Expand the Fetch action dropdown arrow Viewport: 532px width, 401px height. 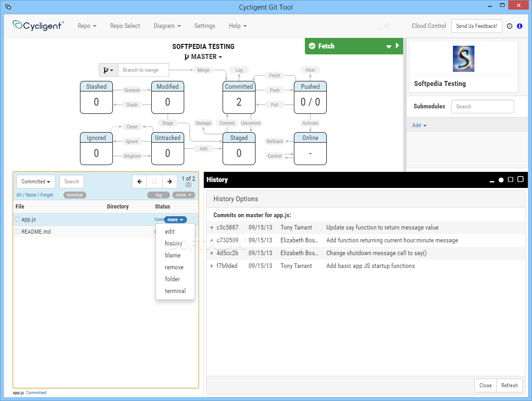(389, 47)
